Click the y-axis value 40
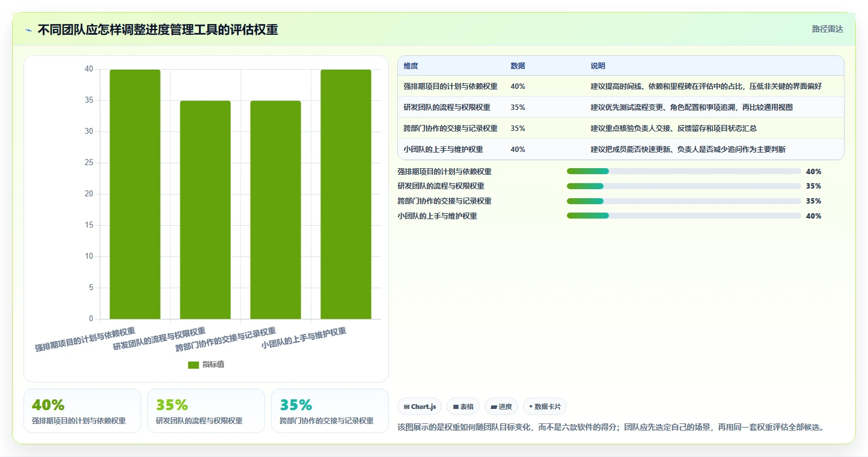This screenshot has width=868, height=457. click(89, 69)
